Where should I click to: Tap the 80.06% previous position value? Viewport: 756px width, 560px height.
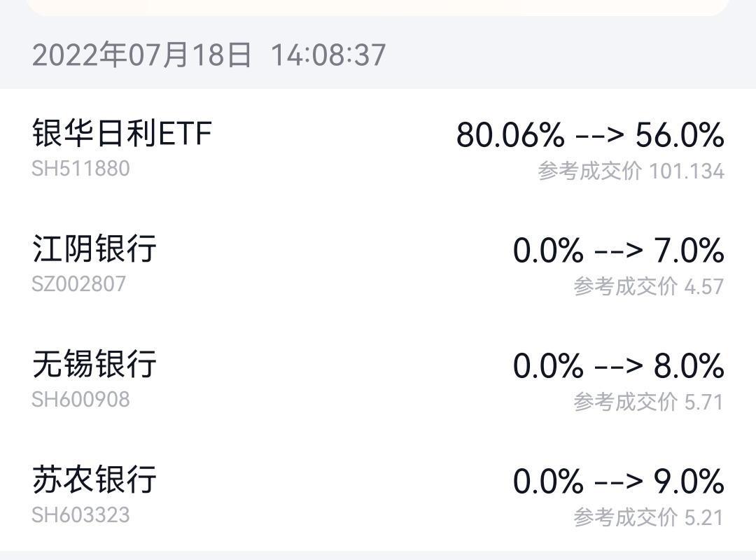pos(510,134)
